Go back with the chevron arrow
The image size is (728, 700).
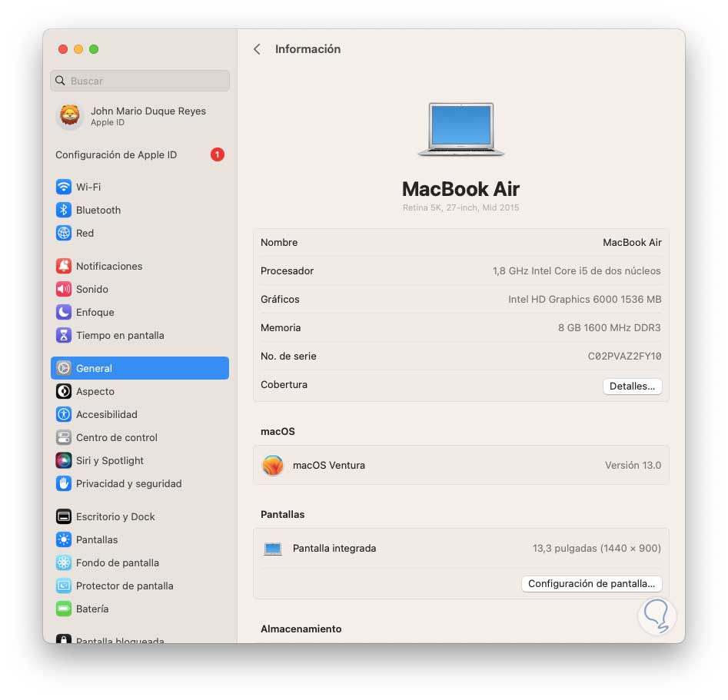click(257, 49)
